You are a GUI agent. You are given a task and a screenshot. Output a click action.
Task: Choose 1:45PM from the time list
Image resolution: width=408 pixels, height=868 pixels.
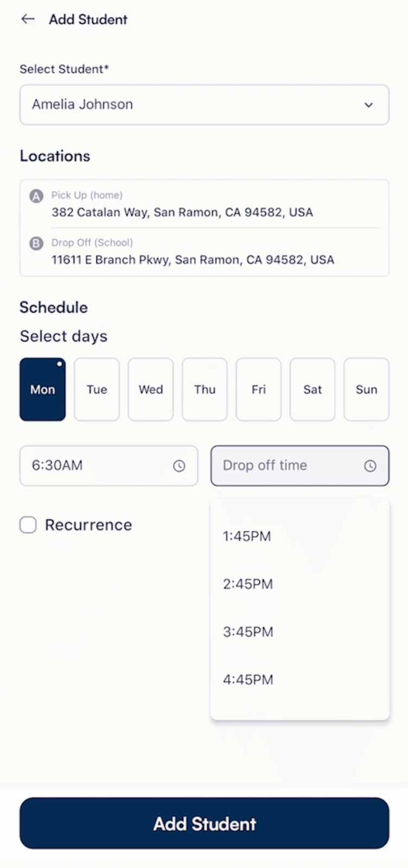tap(247, 537)
